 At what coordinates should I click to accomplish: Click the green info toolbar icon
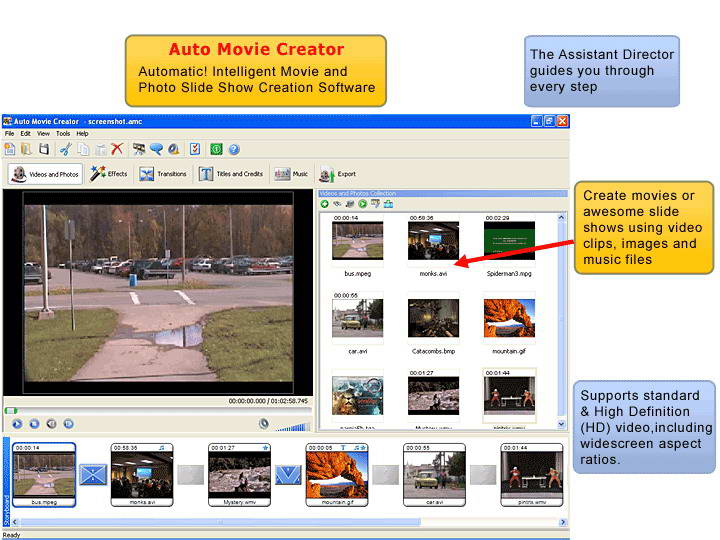coord(216,149)
